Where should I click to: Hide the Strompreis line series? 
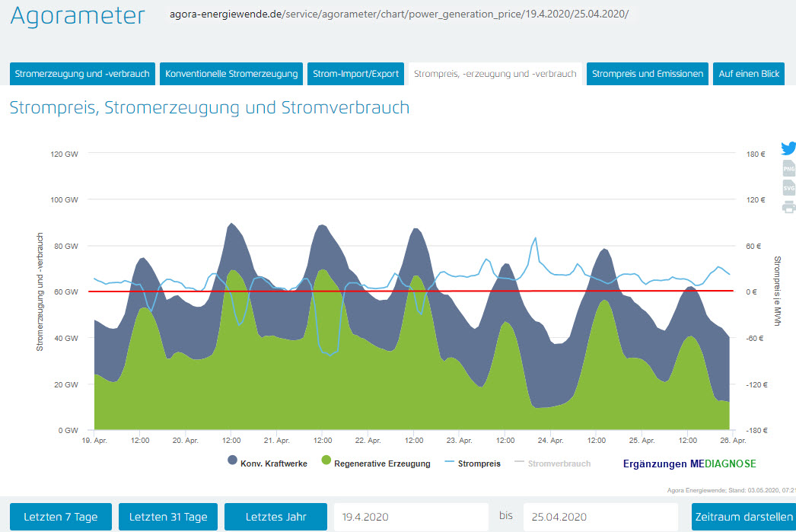[472, 463]
